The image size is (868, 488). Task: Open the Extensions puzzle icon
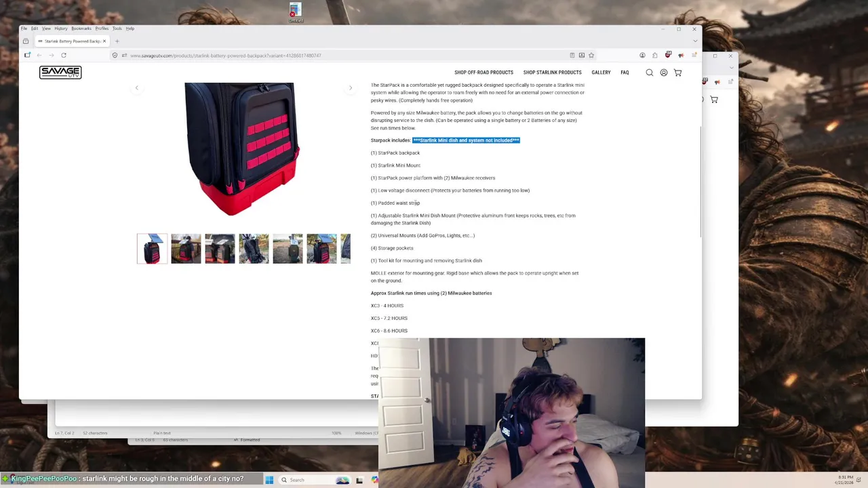(x=655, y=56)
